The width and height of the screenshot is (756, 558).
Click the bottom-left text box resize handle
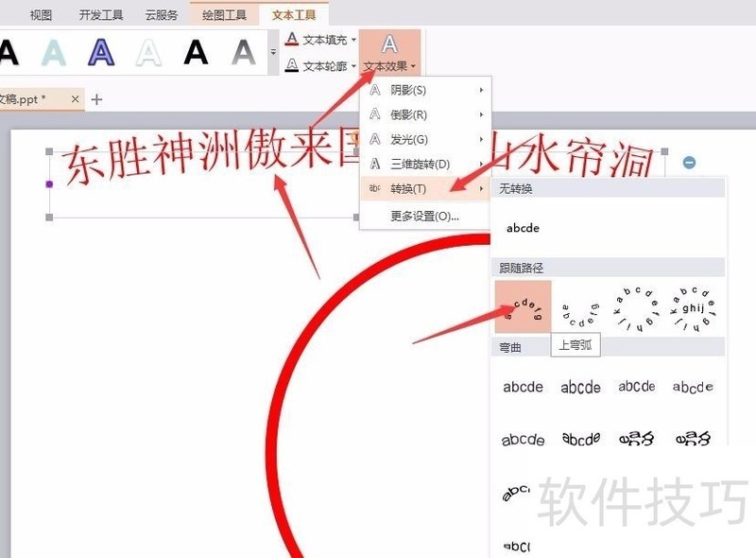[x=49, y=218]
